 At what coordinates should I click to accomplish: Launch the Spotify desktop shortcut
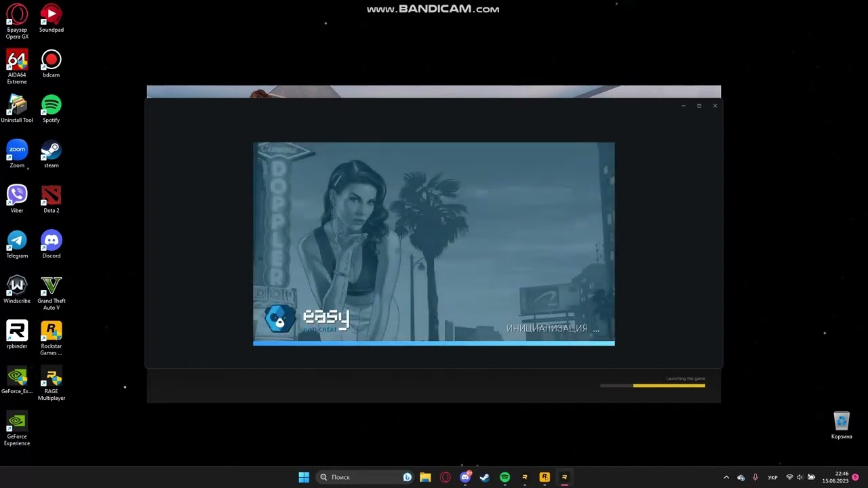click(52, 109)
